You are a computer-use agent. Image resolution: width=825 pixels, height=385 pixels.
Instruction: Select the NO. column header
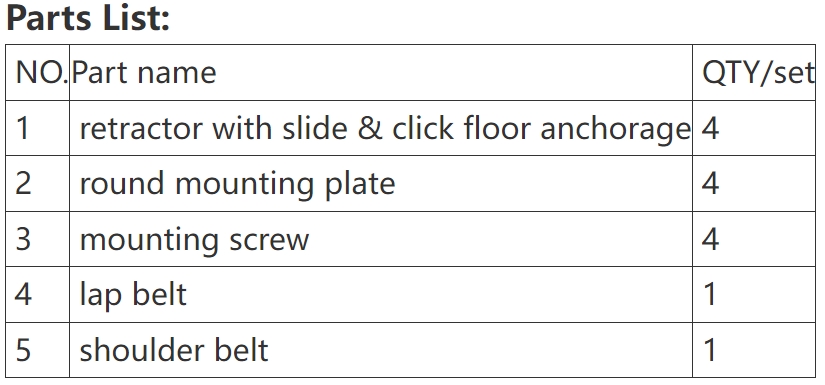[37, 73]
